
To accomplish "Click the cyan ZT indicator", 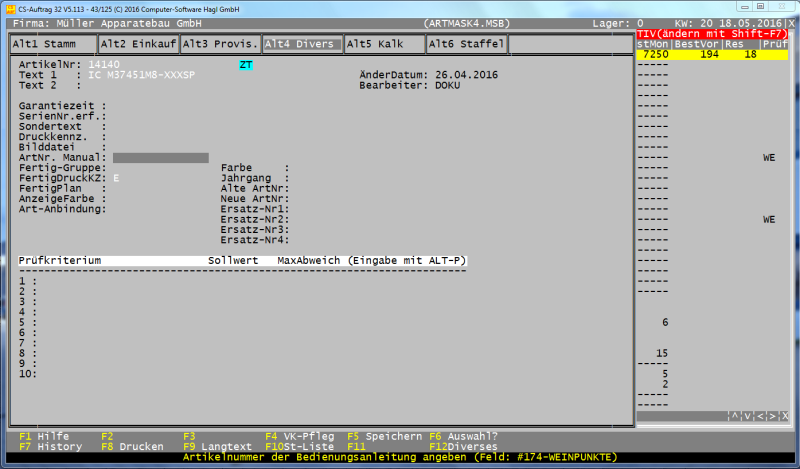I will [x=246, y=65].
